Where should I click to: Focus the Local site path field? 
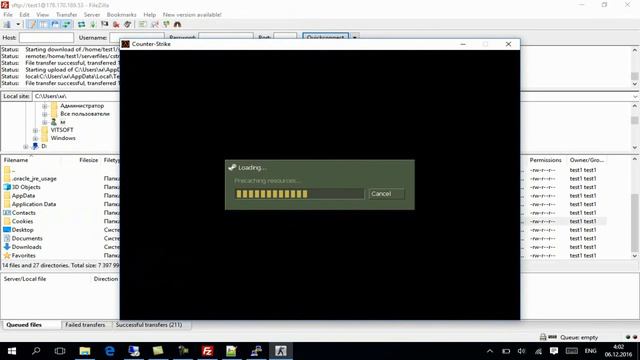pos(76,96)
